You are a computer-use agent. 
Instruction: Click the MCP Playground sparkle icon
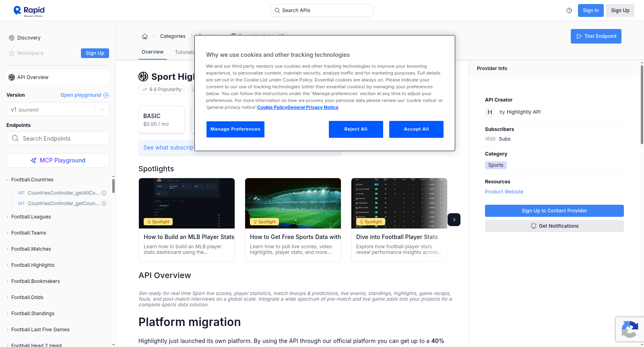[33, 160]
